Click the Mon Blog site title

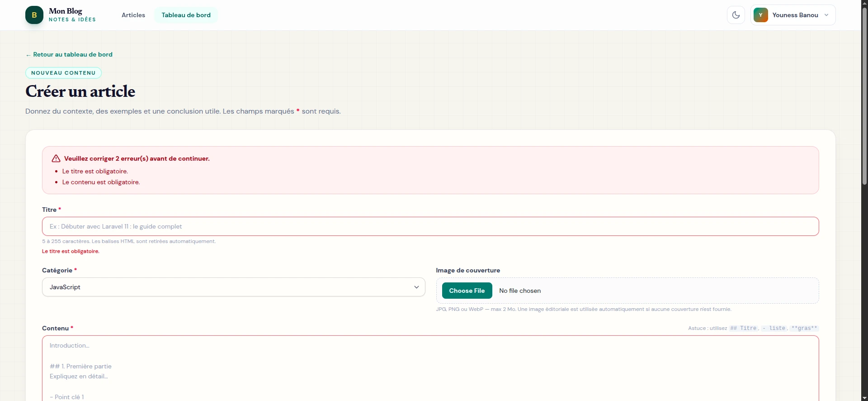[x=66, y=11]
